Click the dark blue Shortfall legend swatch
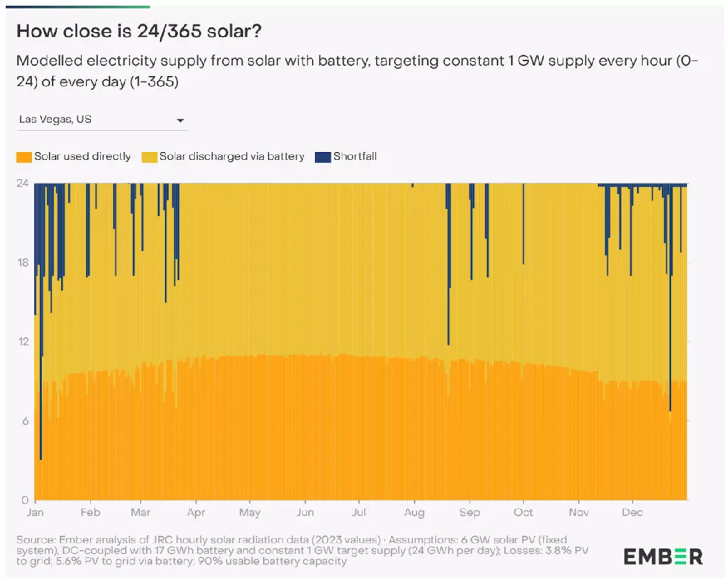This screenshot has height=580, width=728. click(x=323, y=157)
